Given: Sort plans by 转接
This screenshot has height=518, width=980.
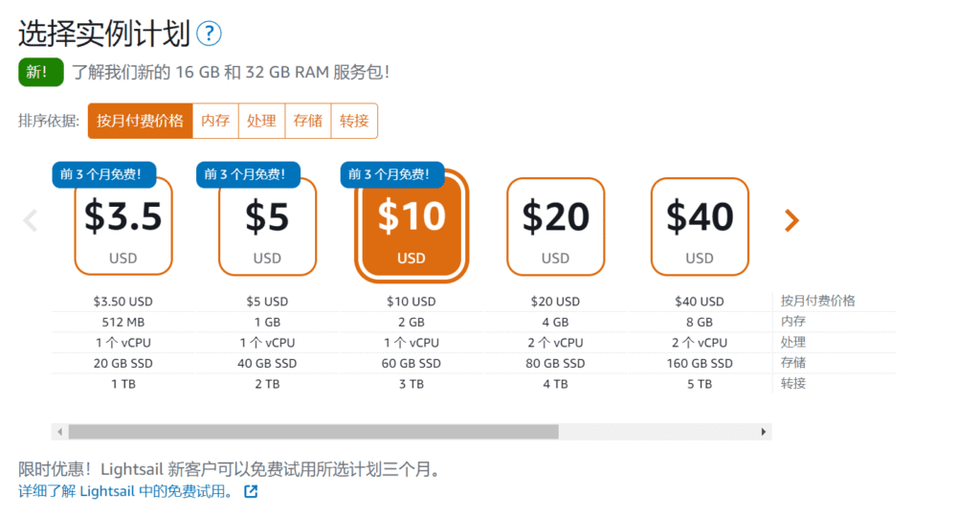Looking at the screenshot, I should pos(354,121).
